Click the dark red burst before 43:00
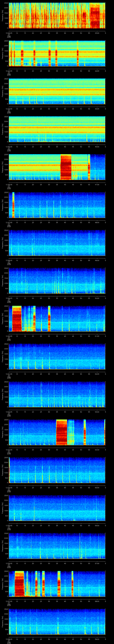114x644 pixels. [95, 18]
